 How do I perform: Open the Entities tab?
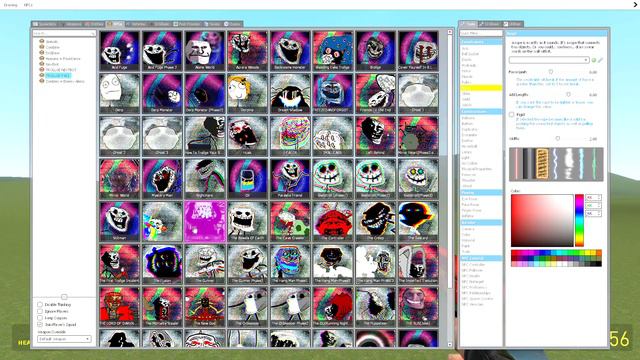point(93,24)
